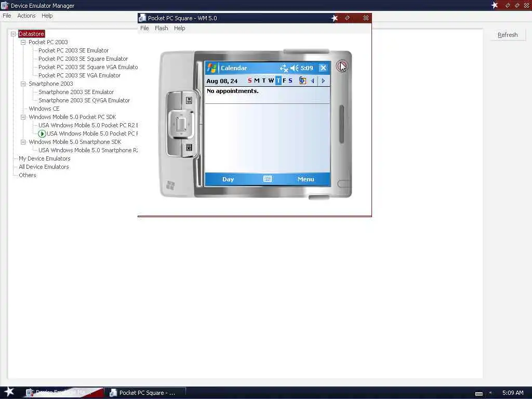Screen dimensions: 532x399
Task: Click the Pocket PC Square window title icon
Action: coord(142,18)
